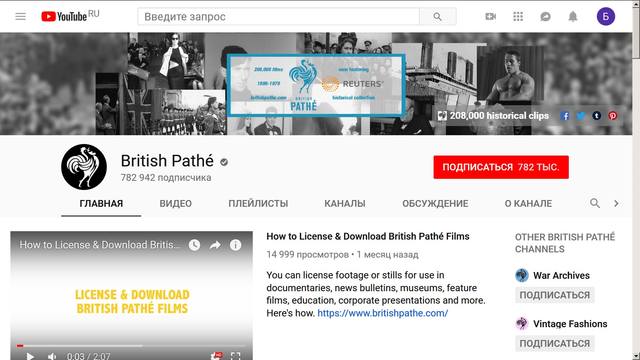
Task: Click the British Pathé Reuters banner logo
Action: 316,85
